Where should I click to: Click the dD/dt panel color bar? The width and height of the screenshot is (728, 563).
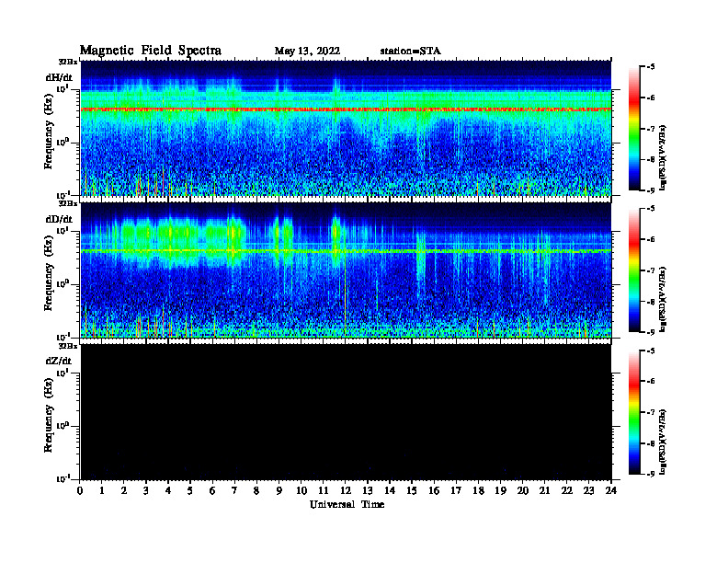(634, 270)
